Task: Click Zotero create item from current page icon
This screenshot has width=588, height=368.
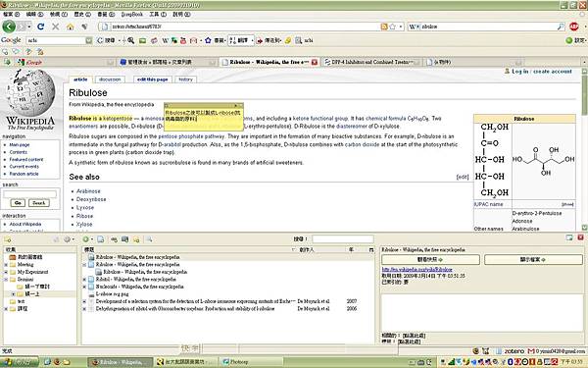Action: (101, 239)
